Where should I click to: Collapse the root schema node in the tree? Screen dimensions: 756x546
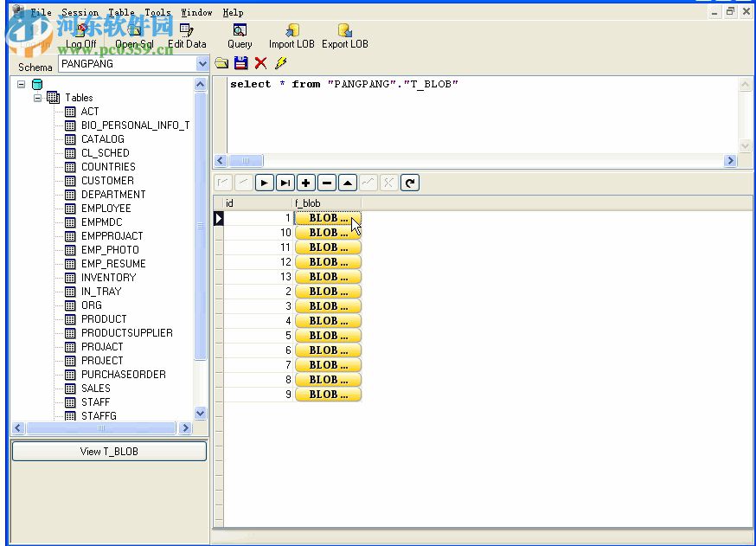click(x=21, y=83)
